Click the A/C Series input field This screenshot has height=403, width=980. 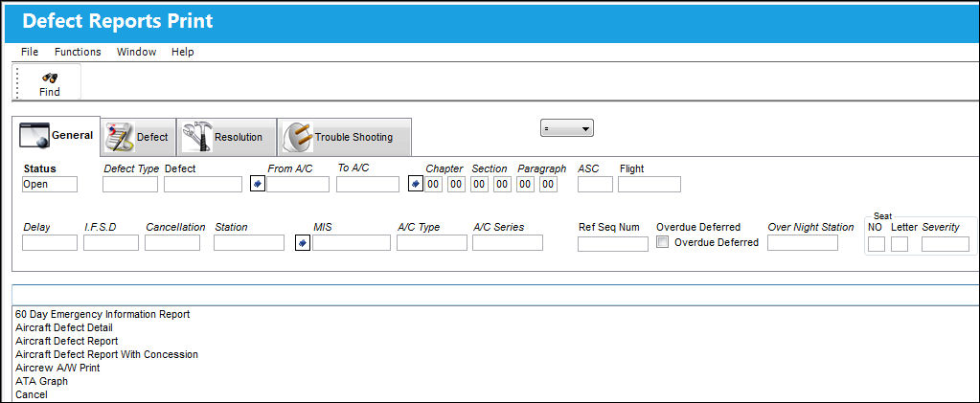pyautogui.click(x=508, y=243)
